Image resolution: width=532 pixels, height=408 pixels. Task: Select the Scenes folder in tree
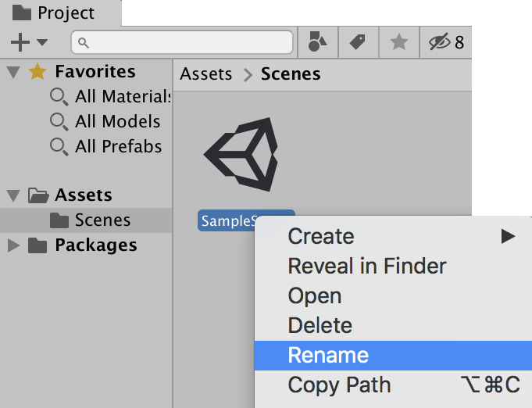(102, 220)
